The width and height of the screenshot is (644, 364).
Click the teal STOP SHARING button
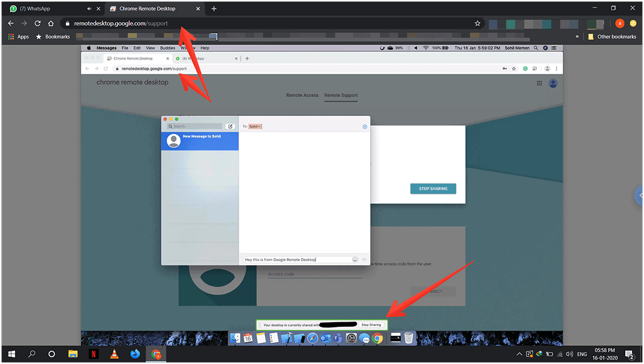433,188
